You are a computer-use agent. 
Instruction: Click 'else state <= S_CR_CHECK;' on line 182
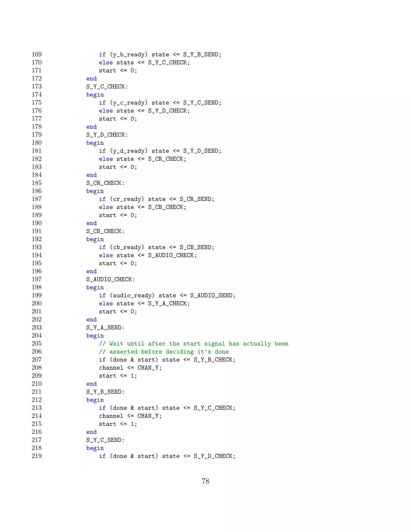tap(142, 159)
